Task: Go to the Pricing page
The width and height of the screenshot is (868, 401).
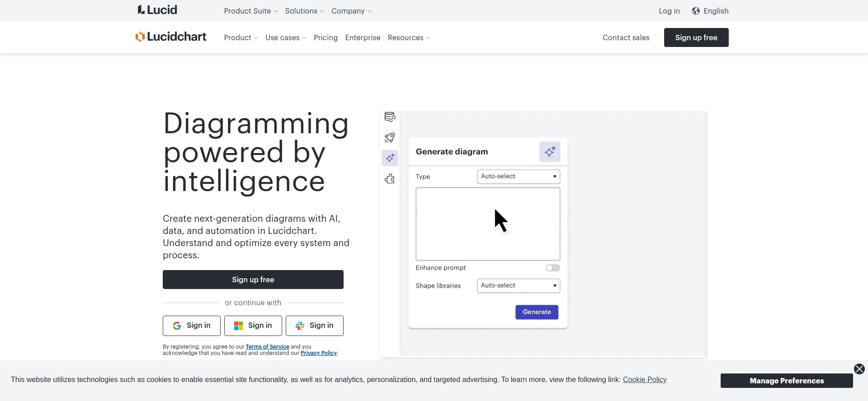Action: pos(325,37)
